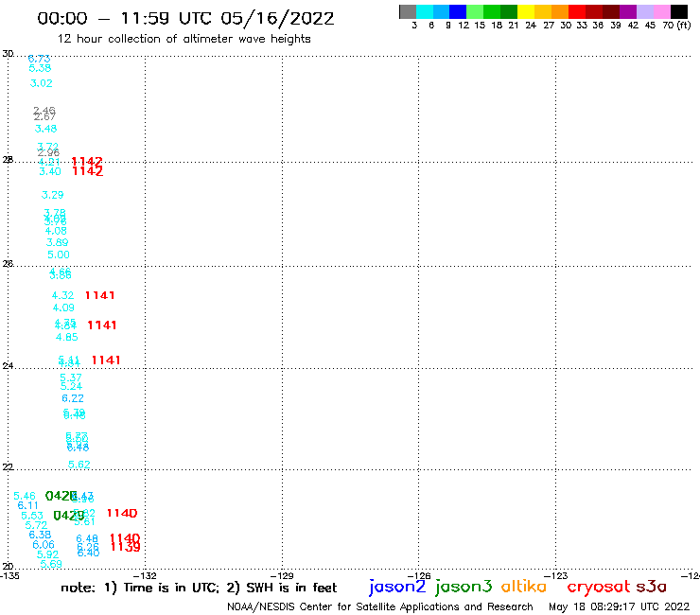700x615 pixels.
Task: Select the 5.00 wave height value
Action: (x=59, y=255)
